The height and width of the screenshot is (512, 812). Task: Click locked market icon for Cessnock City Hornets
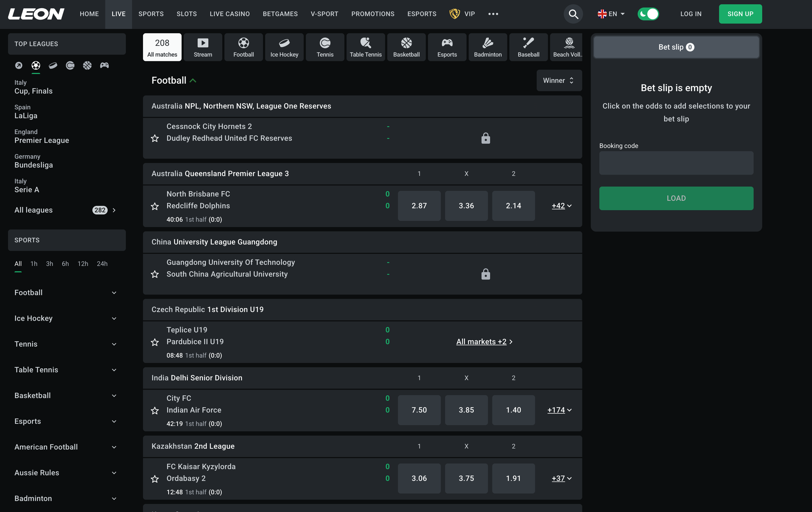(486, 138)
